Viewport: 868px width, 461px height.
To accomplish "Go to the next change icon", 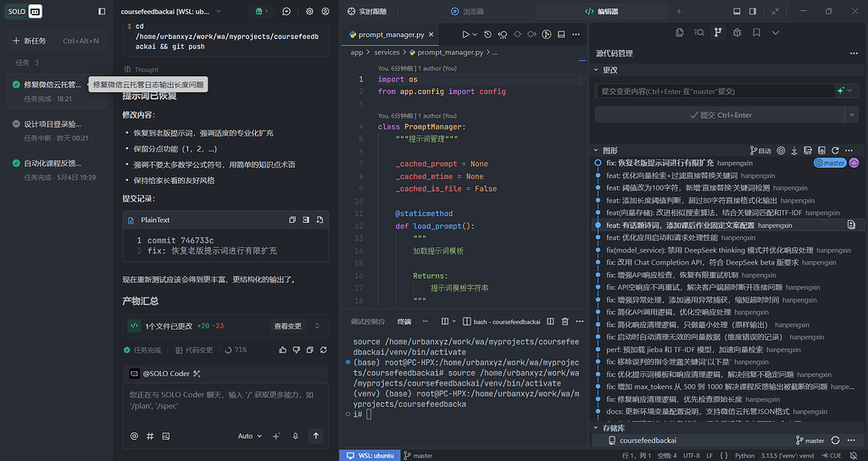I will [532, 34].
